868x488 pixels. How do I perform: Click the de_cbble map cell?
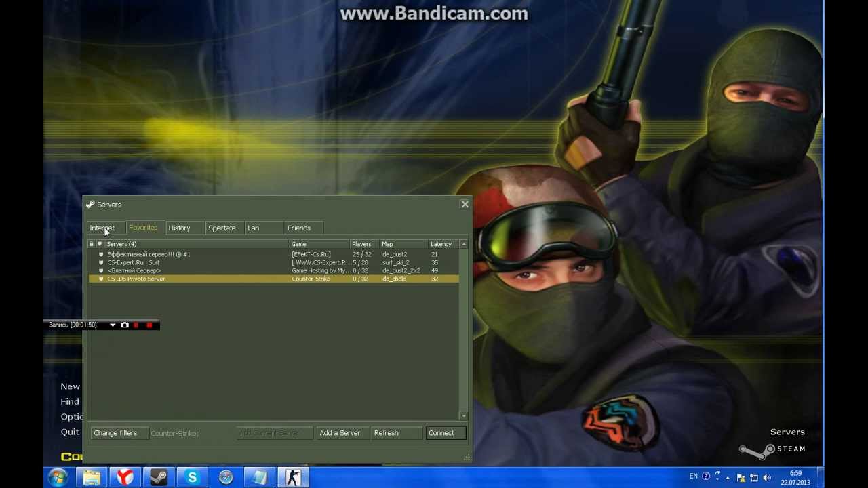(394, 279)
